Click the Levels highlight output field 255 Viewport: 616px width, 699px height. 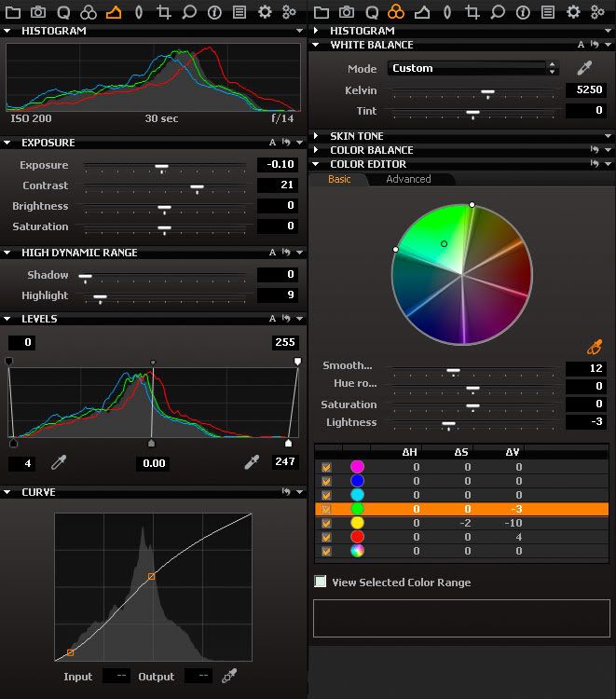click(x=285, y=342)
